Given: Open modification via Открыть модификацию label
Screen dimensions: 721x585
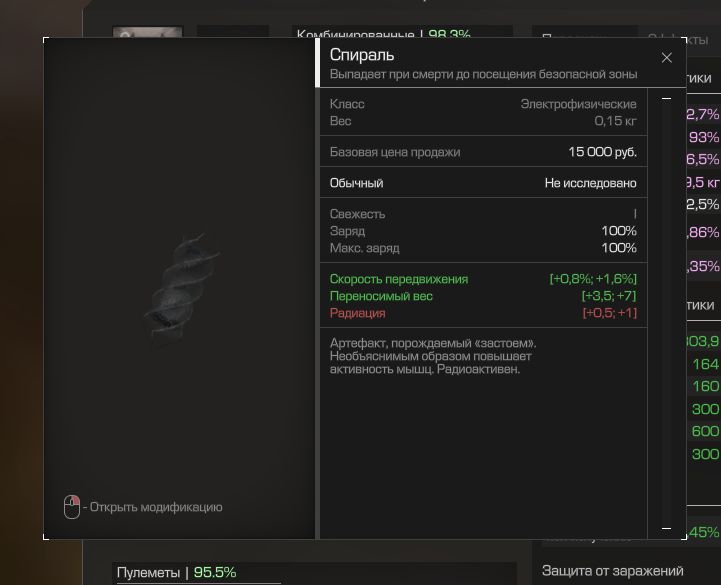Looking at the screenshot, I should [156, 507].
